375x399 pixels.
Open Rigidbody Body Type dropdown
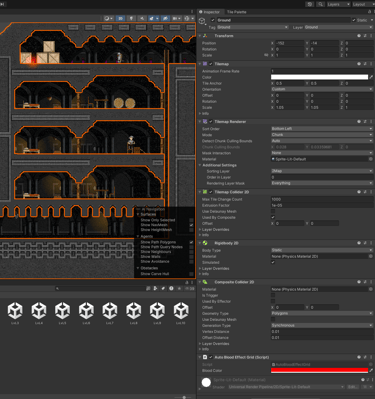coord(322,250)
